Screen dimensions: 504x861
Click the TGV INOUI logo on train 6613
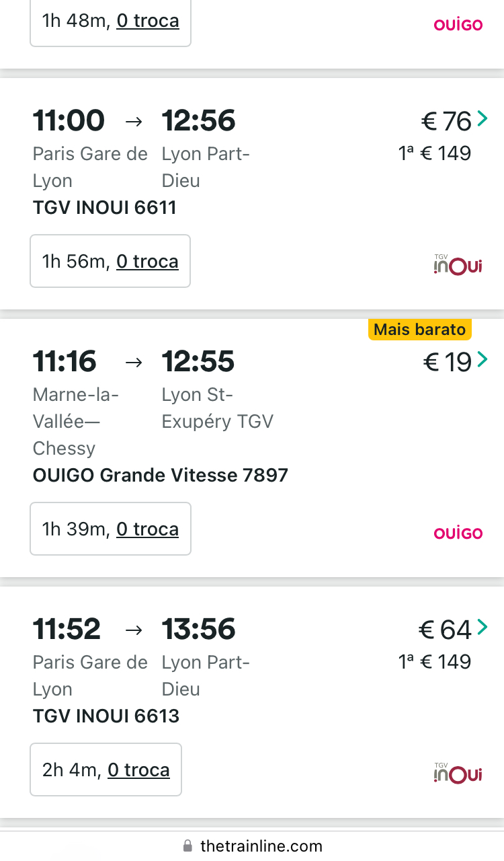(x=458, y=774)
